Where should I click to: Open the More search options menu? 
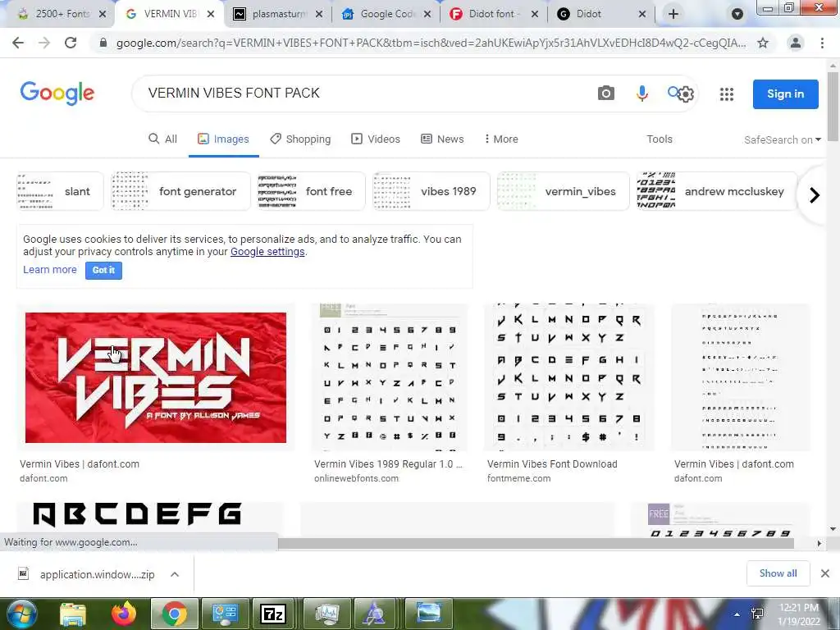pyautogui.click(x=501, y=139)
